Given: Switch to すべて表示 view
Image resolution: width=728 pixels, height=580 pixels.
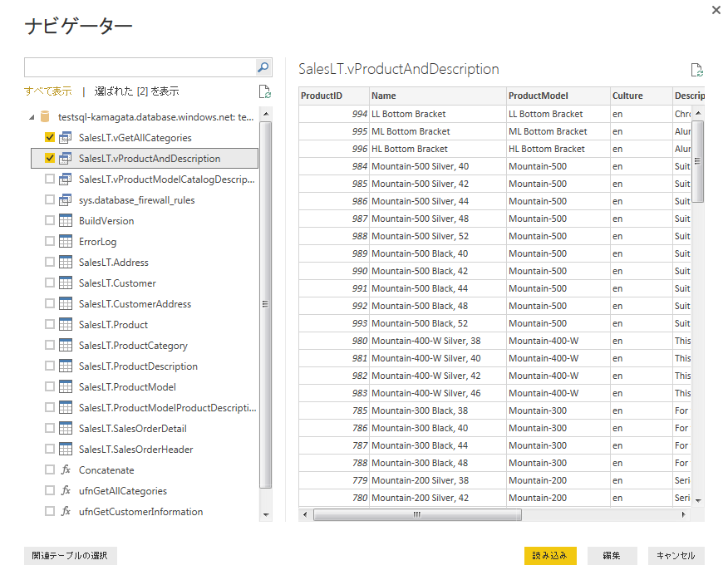Looking at the screenshot, I should tap(47, 91).
